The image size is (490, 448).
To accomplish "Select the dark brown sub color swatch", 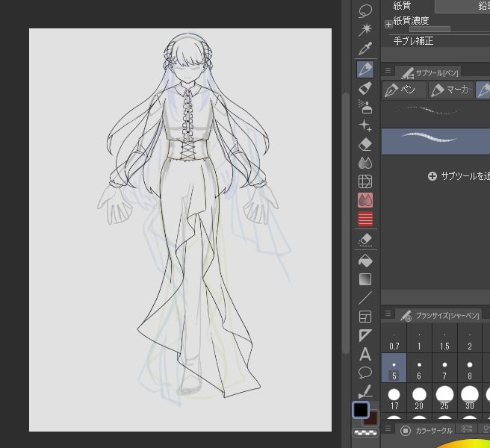I will click(373, 419).
